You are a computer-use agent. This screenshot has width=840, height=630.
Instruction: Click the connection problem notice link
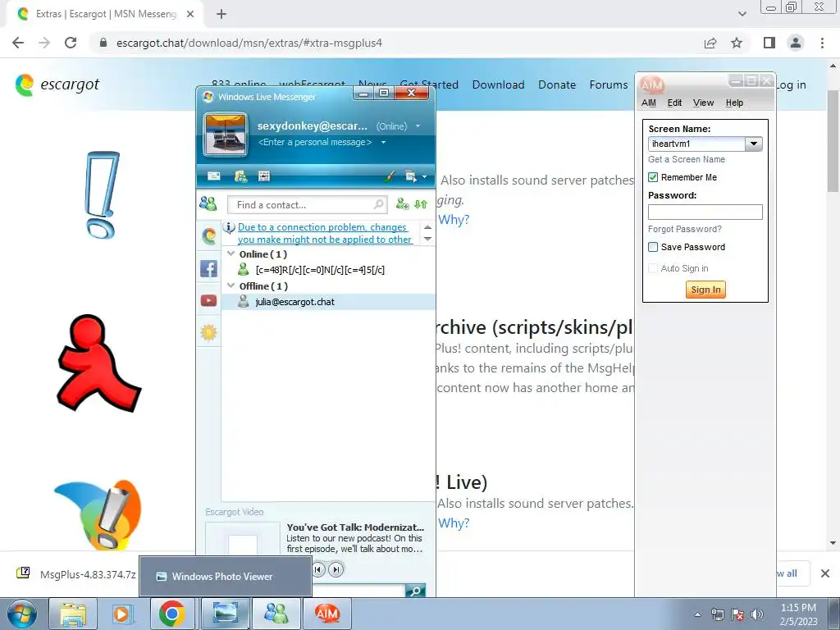[325, 234]
